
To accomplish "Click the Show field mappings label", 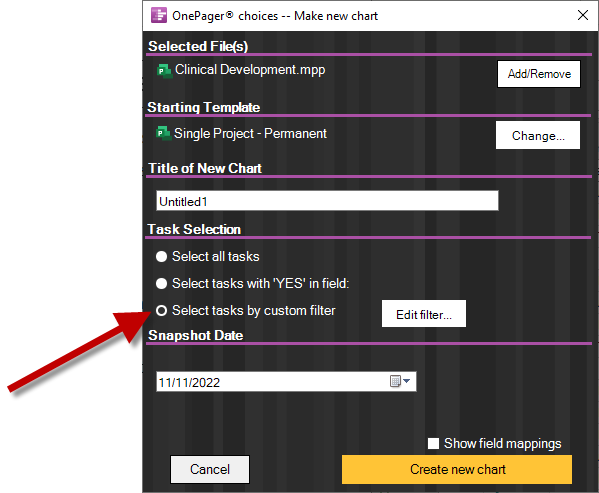I will [x=502, y=444].
